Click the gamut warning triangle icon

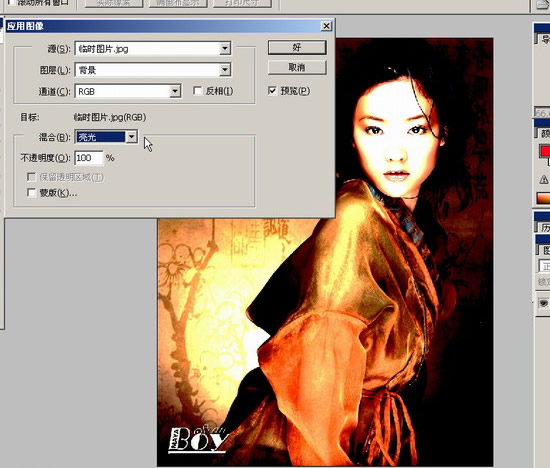[544, 180]
